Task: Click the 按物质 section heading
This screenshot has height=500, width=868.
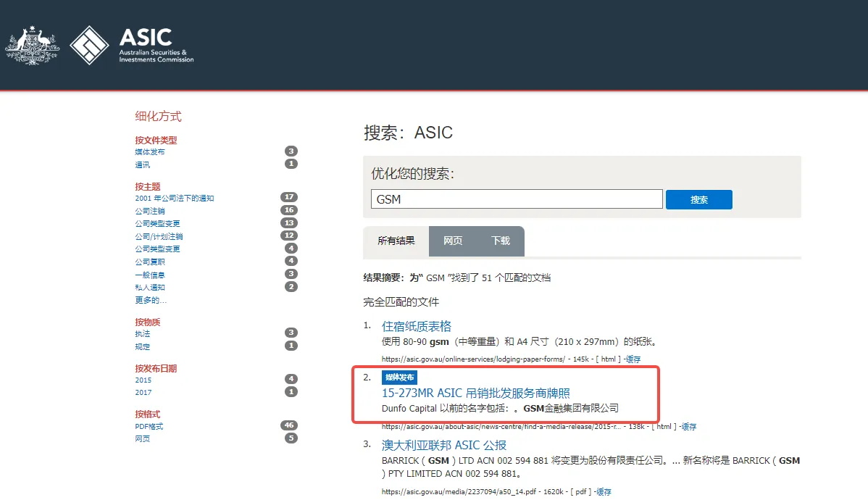Action: [x=148, y=322]
